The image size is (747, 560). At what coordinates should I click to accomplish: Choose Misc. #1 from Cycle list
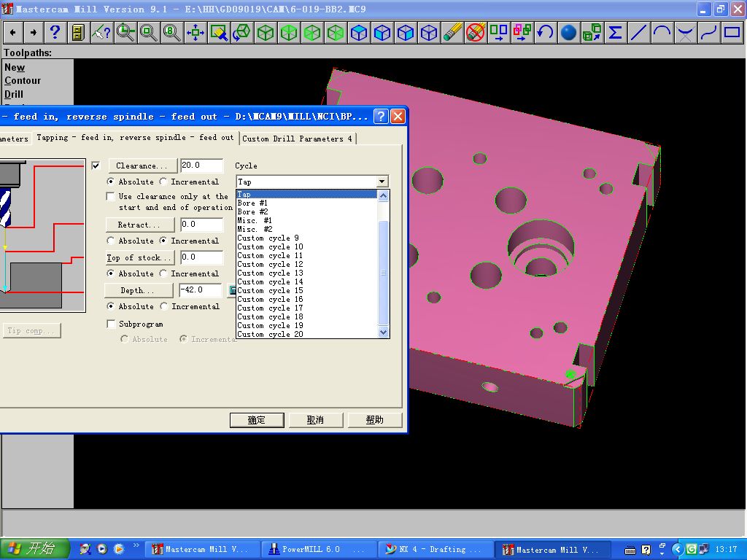coord(307,220)
